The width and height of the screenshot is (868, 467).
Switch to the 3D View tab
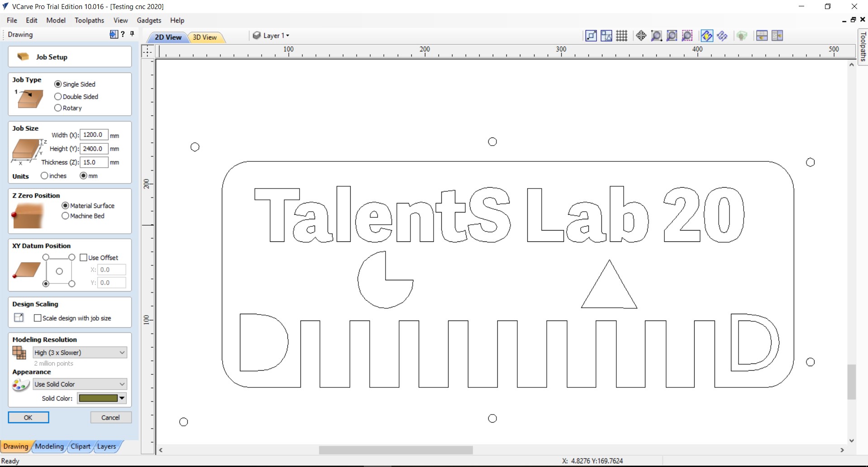pos(205,37)
